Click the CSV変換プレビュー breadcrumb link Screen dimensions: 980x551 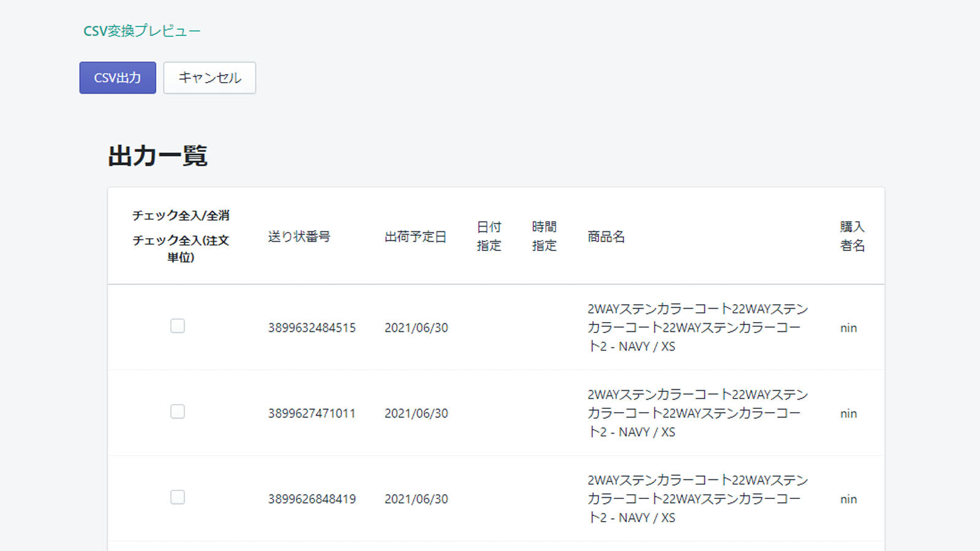(142, 31)
